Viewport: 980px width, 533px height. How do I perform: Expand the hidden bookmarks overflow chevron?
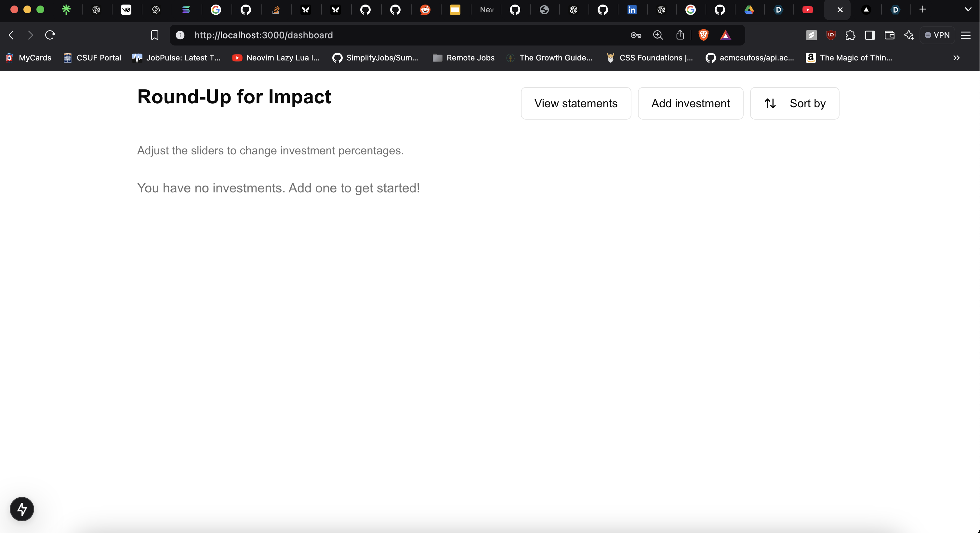pos(956,58)
